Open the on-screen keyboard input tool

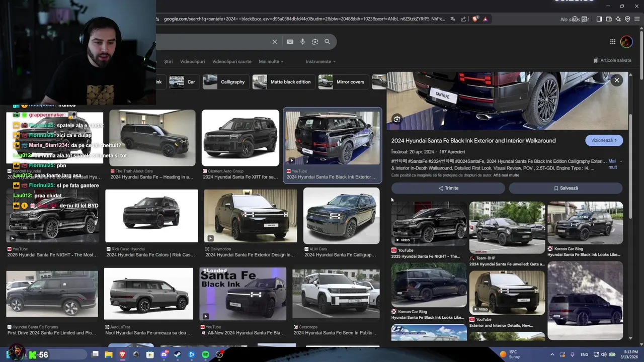pyautogui.click(x=290, y=42)
